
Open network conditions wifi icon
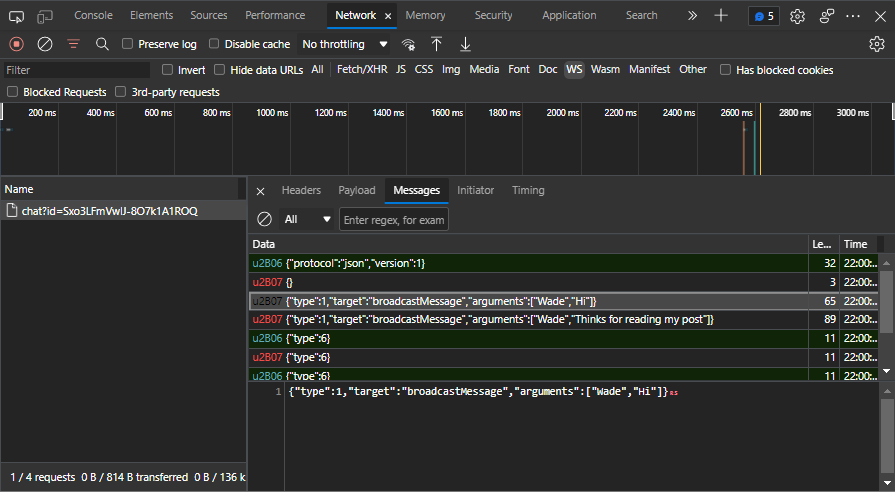(408, 44)
